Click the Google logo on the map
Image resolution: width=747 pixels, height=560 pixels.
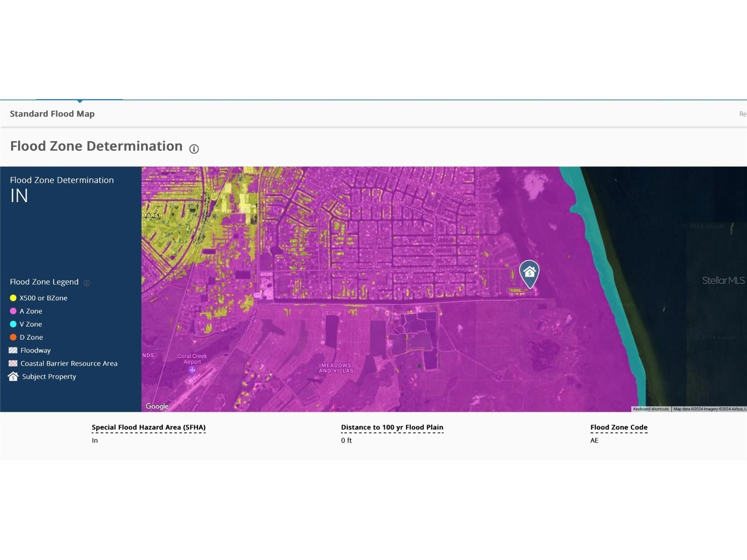[x=157, y=406]
